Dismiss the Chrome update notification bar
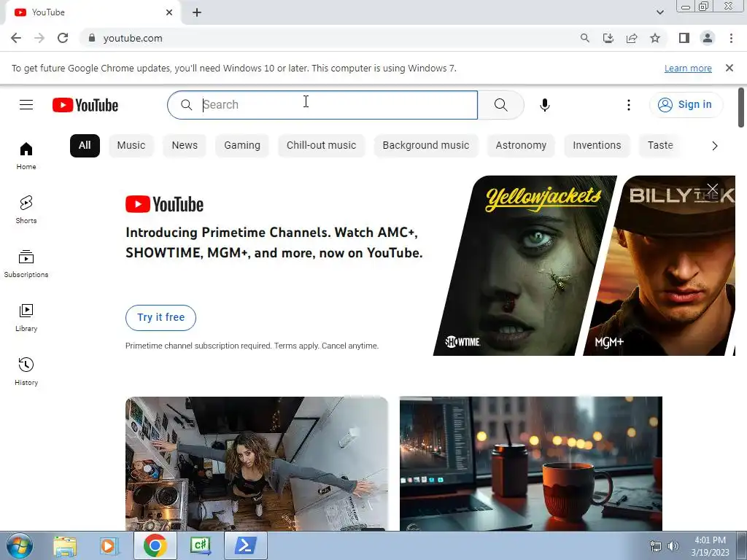The image size is (747, 560). tap(729, 68)
